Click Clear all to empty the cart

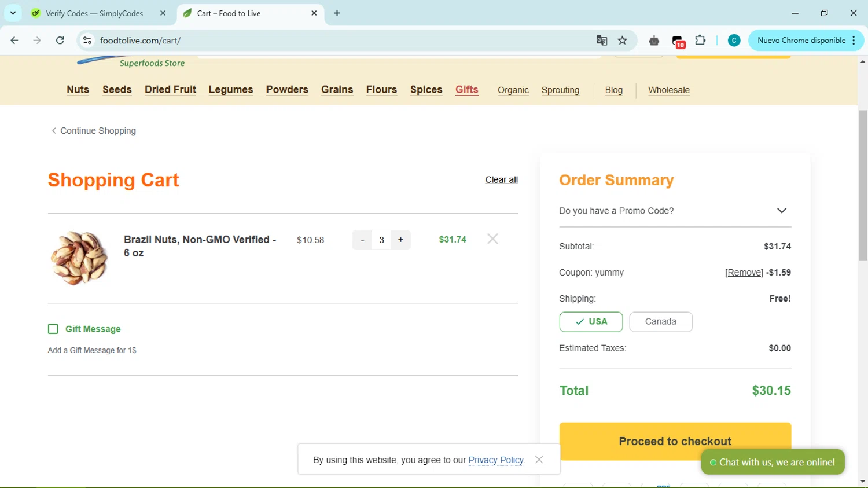click(502, 180)
